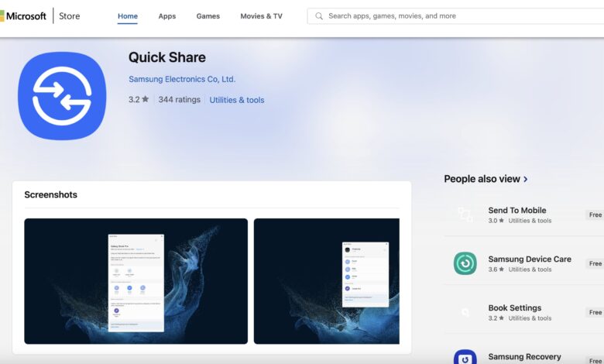The height and width of the screenshot is (364, 604).
Task: Click Free button for Samsung Device Care
Action: point(595,263)
